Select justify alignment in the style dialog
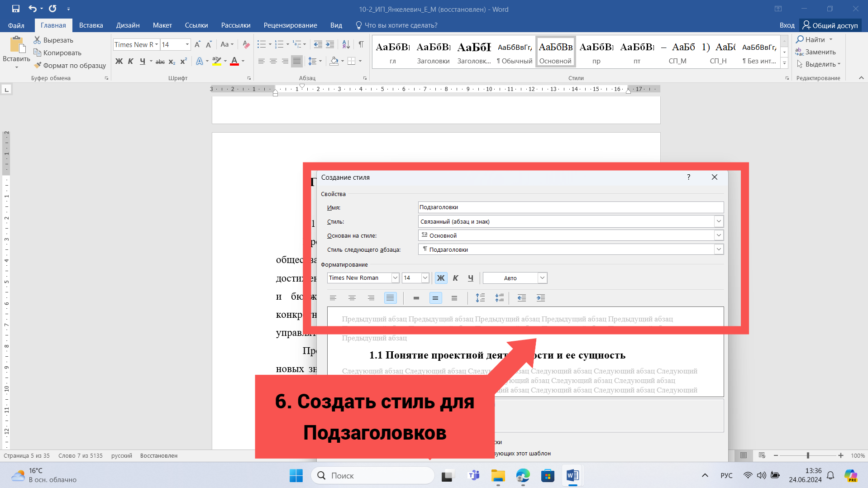This screenshot has width=868, height=488. pyautogui.click(x=390, y=298)
